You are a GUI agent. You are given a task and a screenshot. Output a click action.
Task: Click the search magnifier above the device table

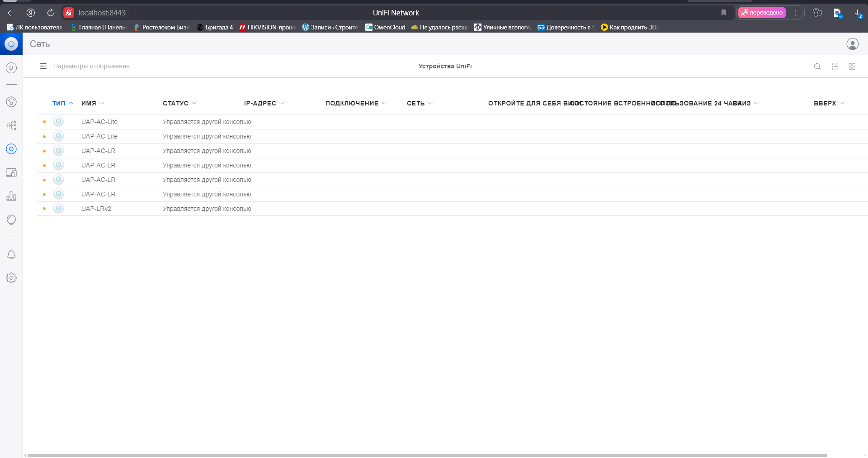click(x=817, y=67)
